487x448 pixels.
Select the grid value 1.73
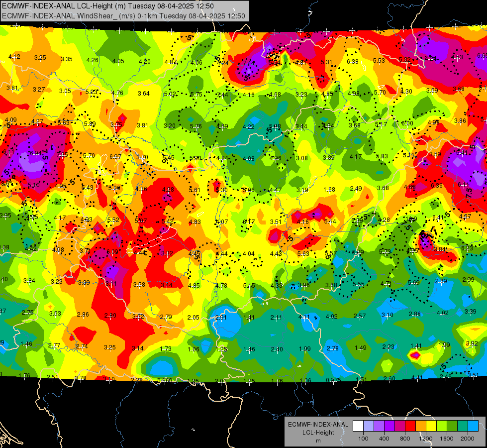pyautogui.click(x=166, y=349)
